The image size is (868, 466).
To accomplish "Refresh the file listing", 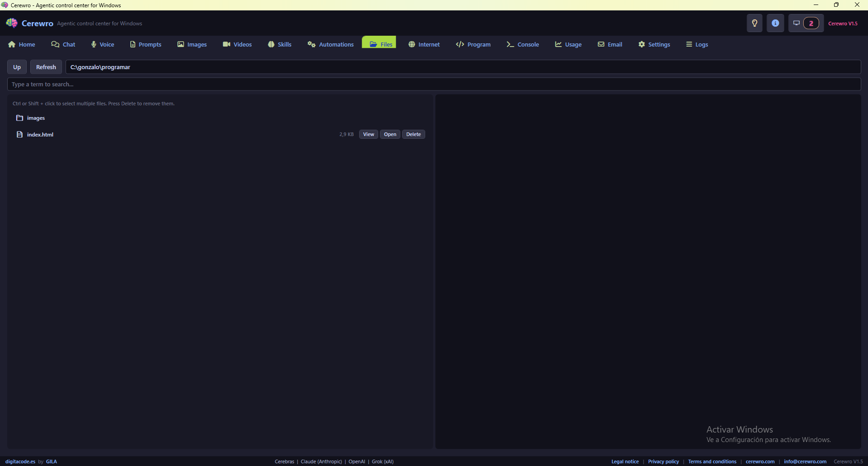I will (46, 66).
